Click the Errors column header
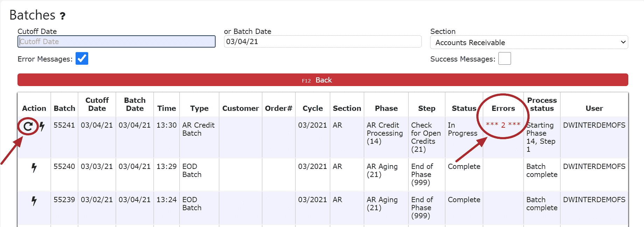The width and height of the screenshot is (644, 227). coord(503,108)
